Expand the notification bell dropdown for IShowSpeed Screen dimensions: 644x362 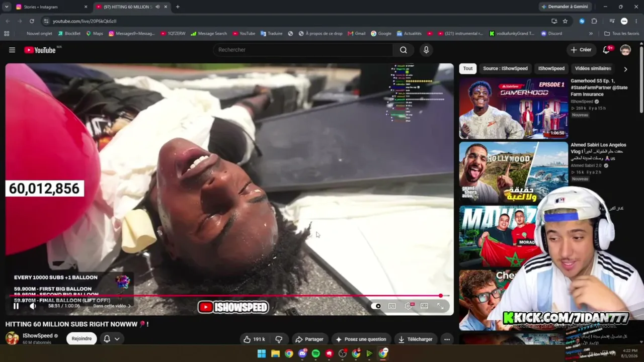point(112,339)
